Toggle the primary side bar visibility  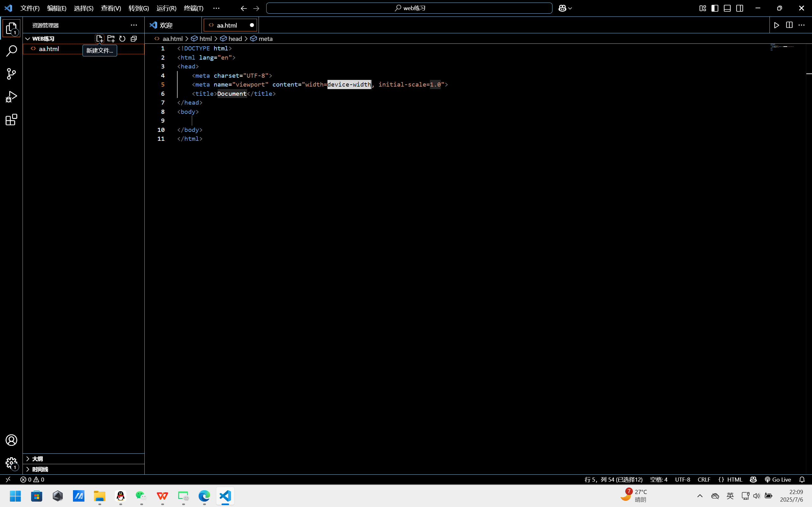715,8
